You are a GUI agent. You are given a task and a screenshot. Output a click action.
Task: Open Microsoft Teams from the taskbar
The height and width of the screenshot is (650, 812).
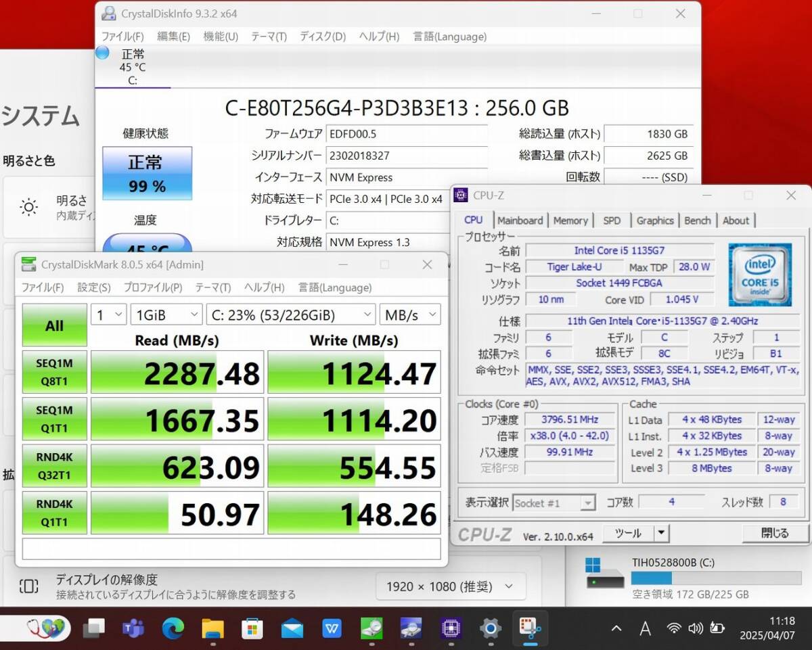133,628
